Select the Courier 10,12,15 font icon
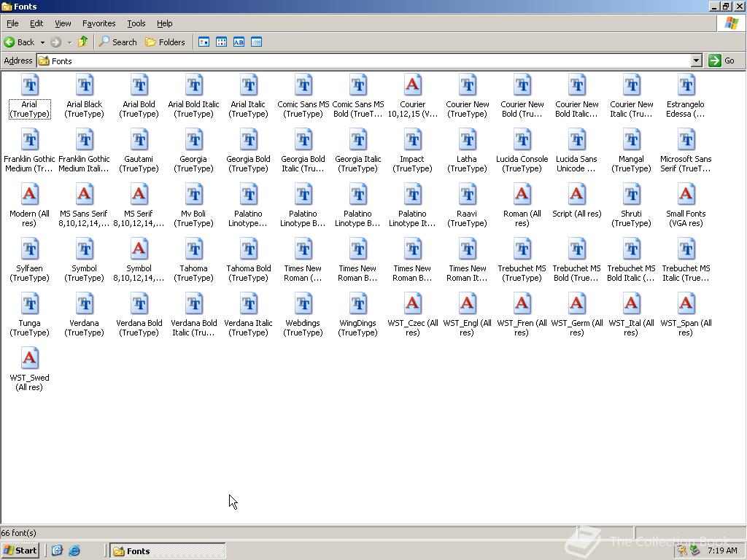747x560 pixels. tap(413, 85)
